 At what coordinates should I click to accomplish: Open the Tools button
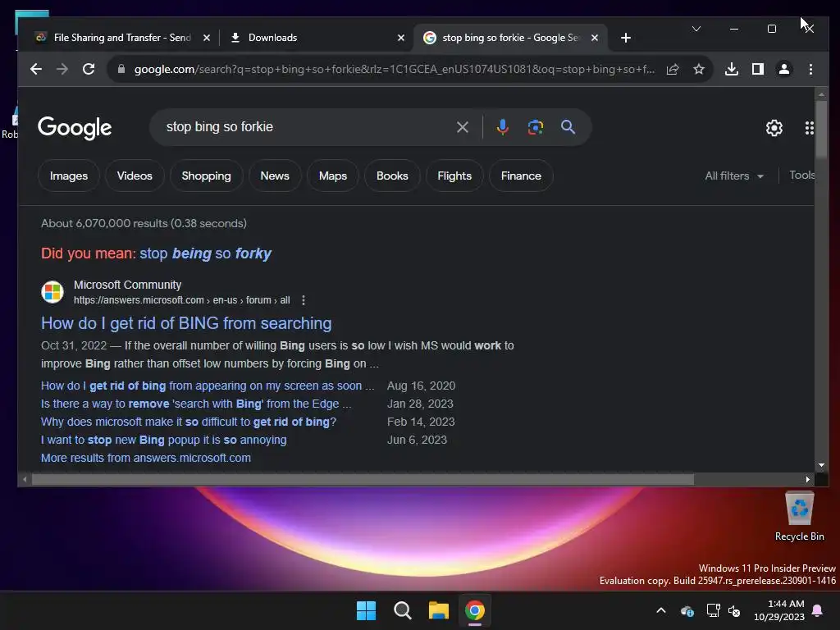tap(802, 176)
